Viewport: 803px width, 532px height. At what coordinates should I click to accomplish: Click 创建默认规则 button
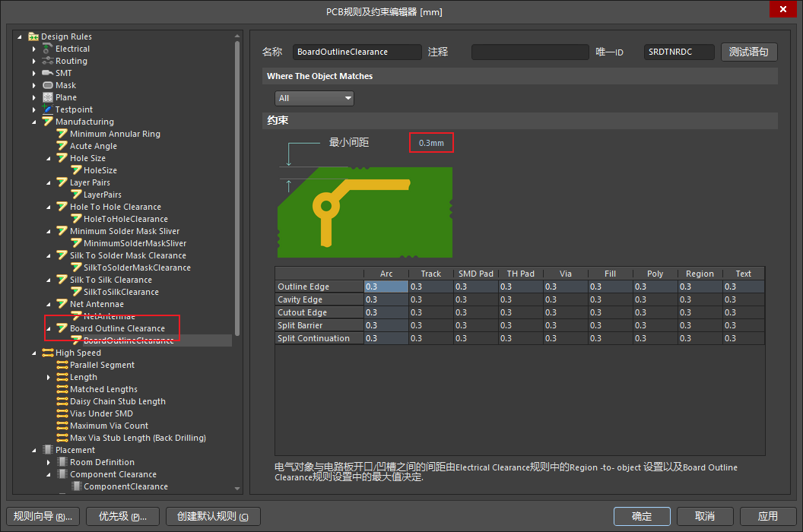coord(213,516)
